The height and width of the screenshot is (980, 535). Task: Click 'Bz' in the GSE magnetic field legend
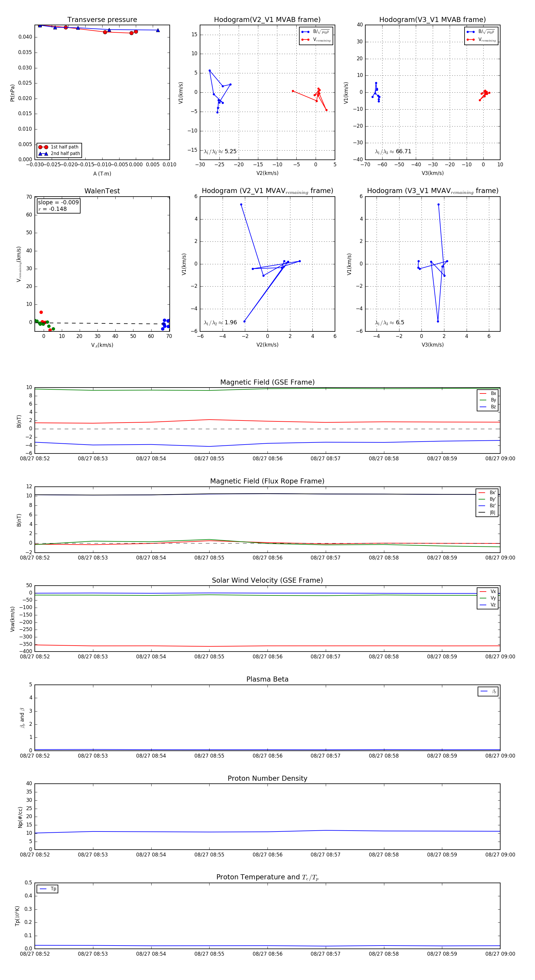point(493,407)
